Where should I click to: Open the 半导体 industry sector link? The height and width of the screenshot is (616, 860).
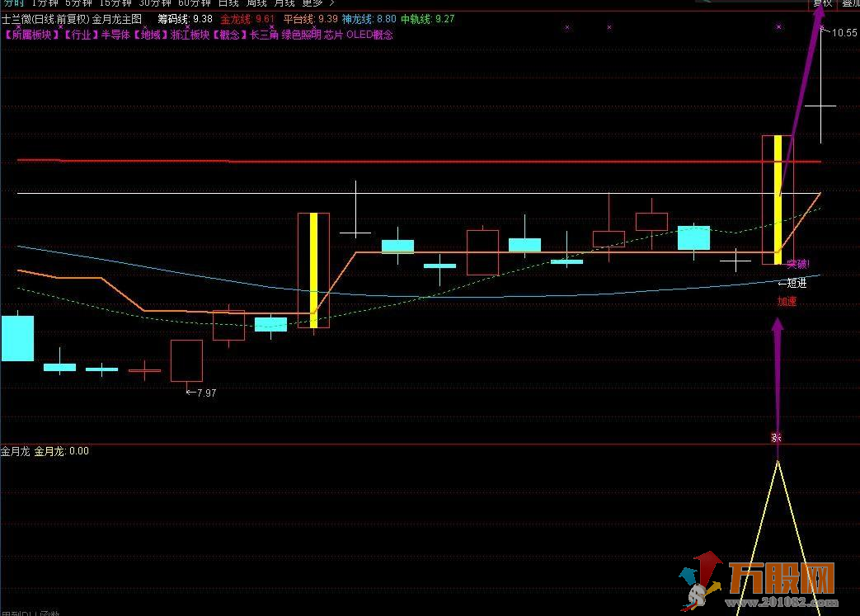click(115, 35)
